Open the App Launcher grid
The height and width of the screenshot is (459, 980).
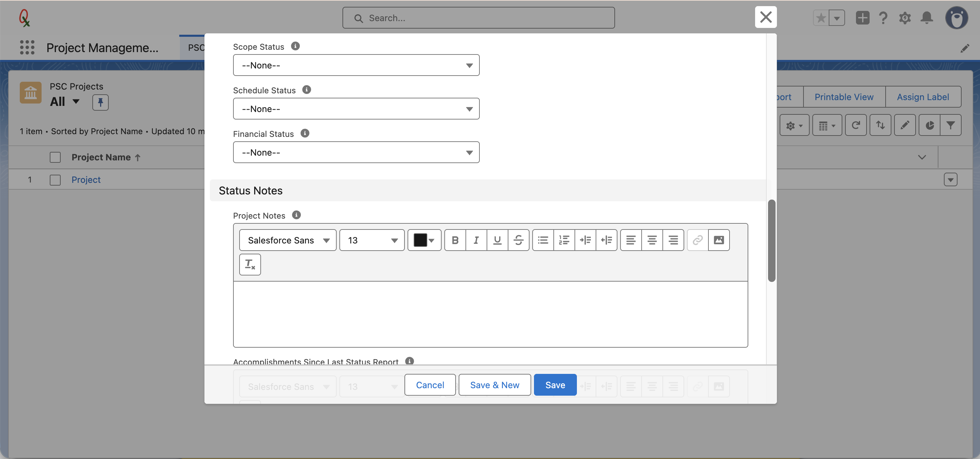click(27, 48)
